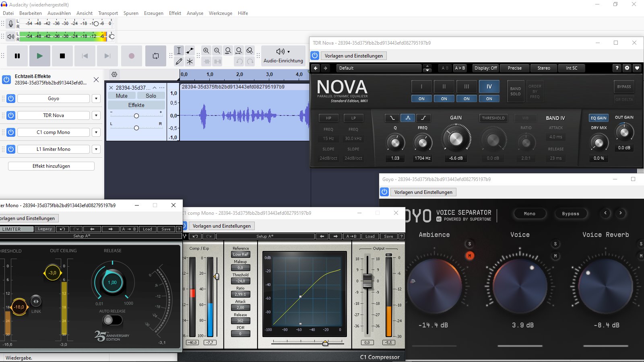Select bell filter shape in Nova
Viewport: 644px width, 362px height.
408,118
